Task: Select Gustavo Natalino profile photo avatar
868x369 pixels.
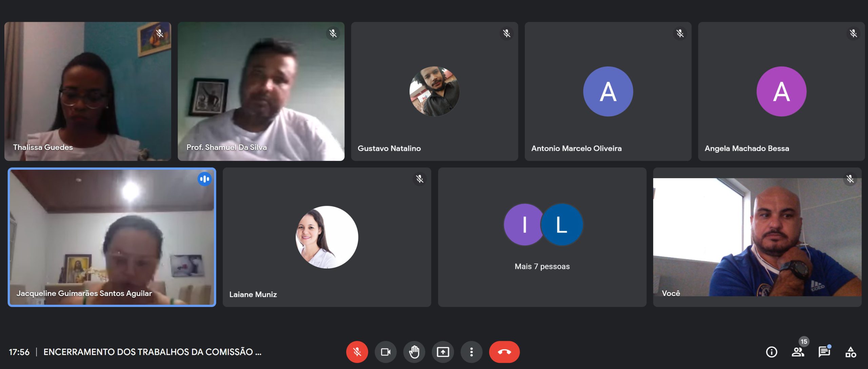Action: point(434,91)
